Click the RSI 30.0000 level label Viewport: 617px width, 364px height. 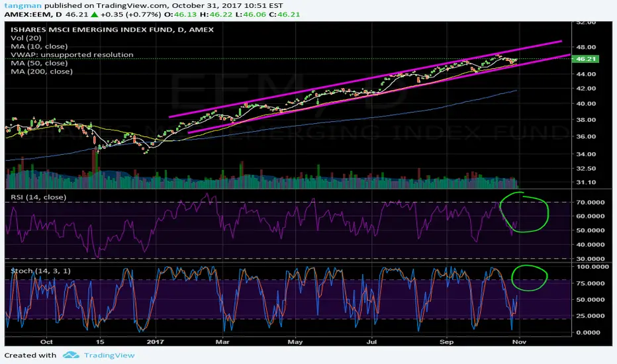coord(591,259)
